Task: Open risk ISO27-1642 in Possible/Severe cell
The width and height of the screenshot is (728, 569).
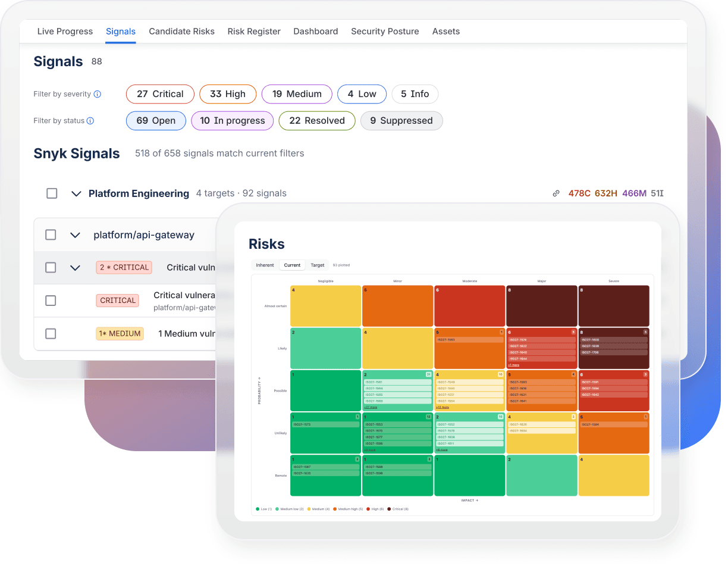Action: coord(613,395)
